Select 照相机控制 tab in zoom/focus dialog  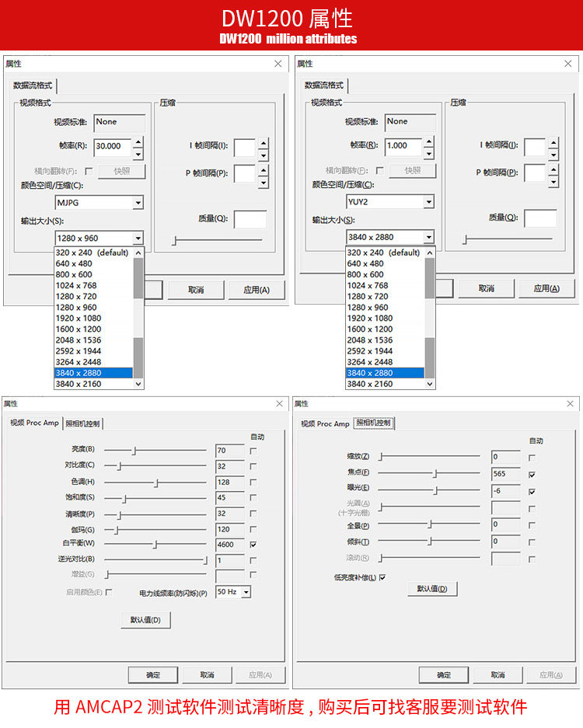[374, 423]
